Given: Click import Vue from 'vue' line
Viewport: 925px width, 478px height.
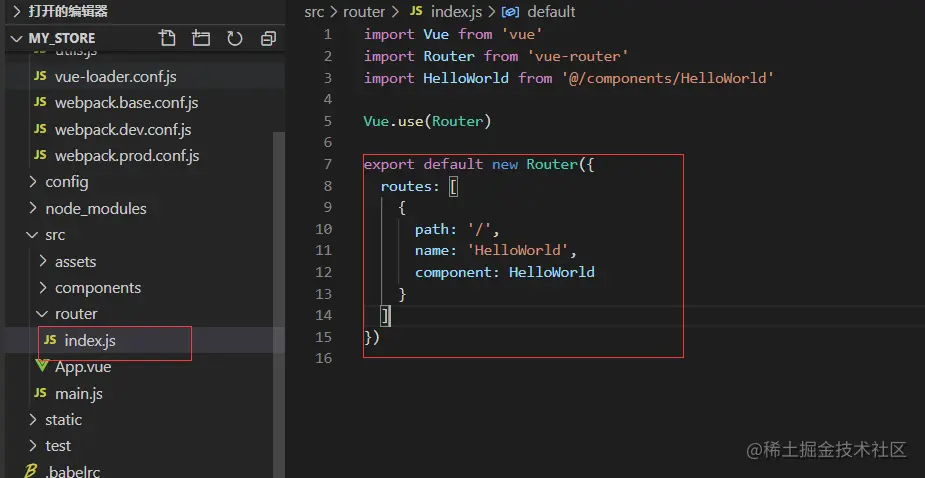Looking at the screenshot, I should [x=453, y=34].
